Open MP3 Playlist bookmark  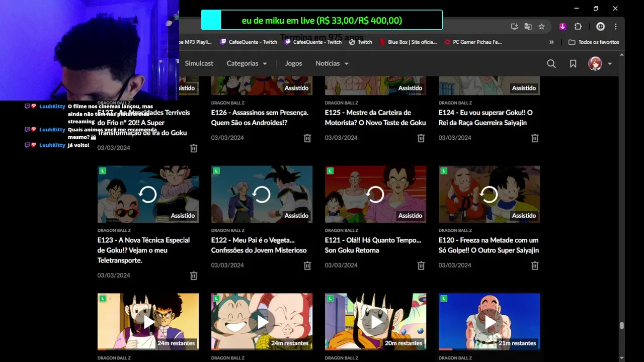pos(195,42)
